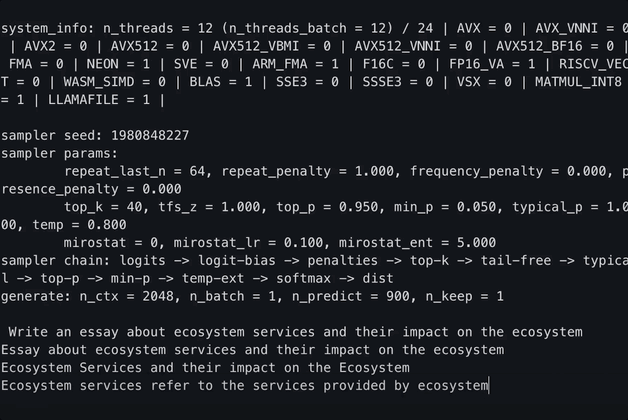Image resolution: width=628 pixels, height=420 pixels.
Task: Click the 'sampler params:' line
Action: click(x=59, y=153)
